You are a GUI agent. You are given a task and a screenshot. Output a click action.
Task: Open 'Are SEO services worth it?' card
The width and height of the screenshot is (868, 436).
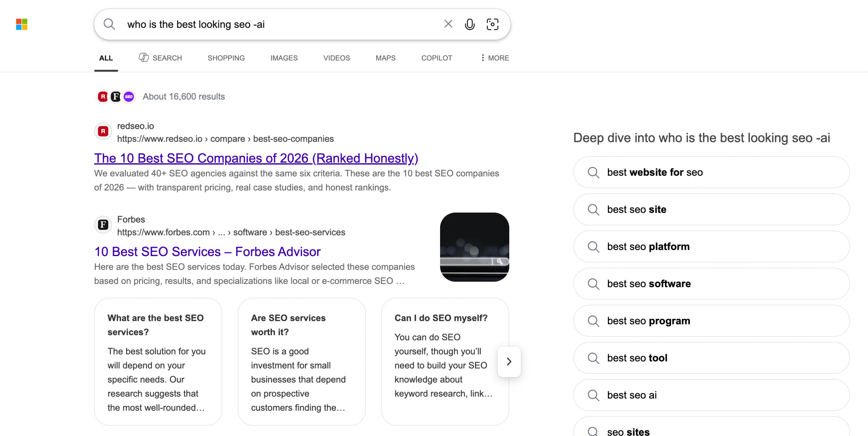tap(301, 361)
